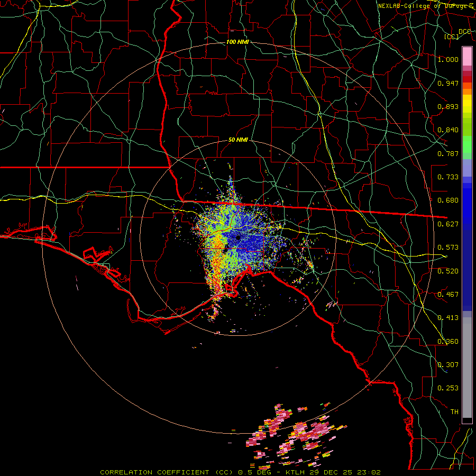The width and height of the screenshot is (476, 476).
Task: Select the 0.787 scale value
Action: 448,153
